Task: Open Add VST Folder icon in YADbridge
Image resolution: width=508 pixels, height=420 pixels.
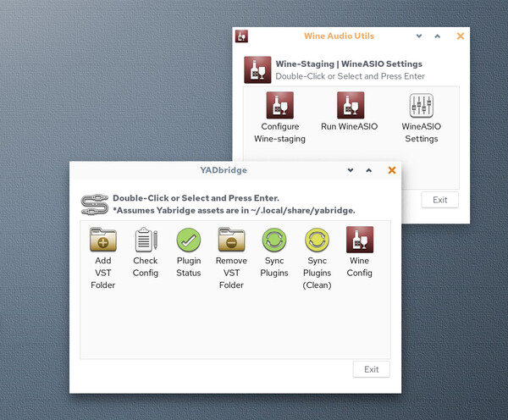Action: tap(103, 240)
